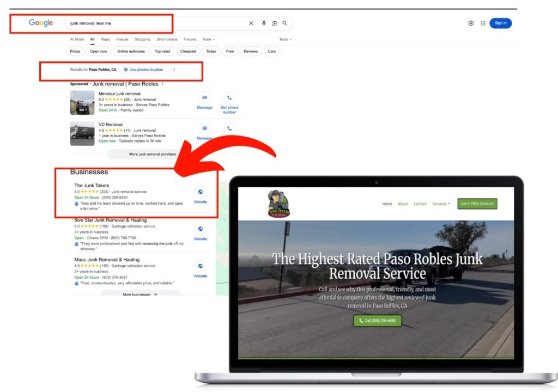
Task: Expand the More search categories dropdown
Action: click(208, 40)
